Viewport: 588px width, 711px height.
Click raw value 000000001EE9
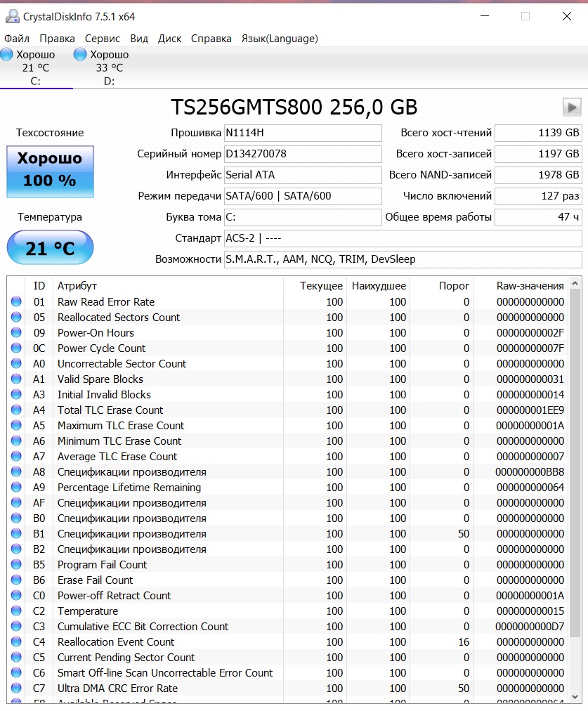coord(530,410)
